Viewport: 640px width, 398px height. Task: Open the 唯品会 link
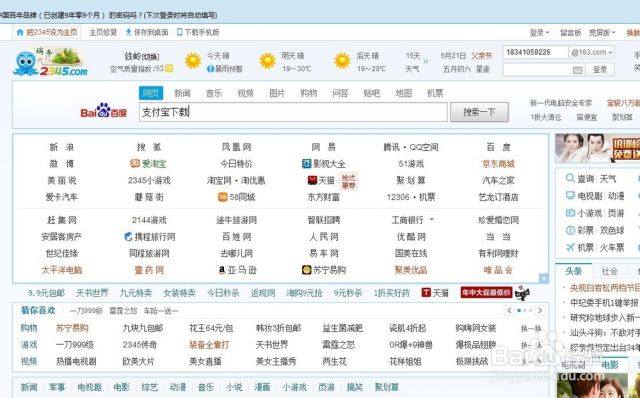(498, 270)
